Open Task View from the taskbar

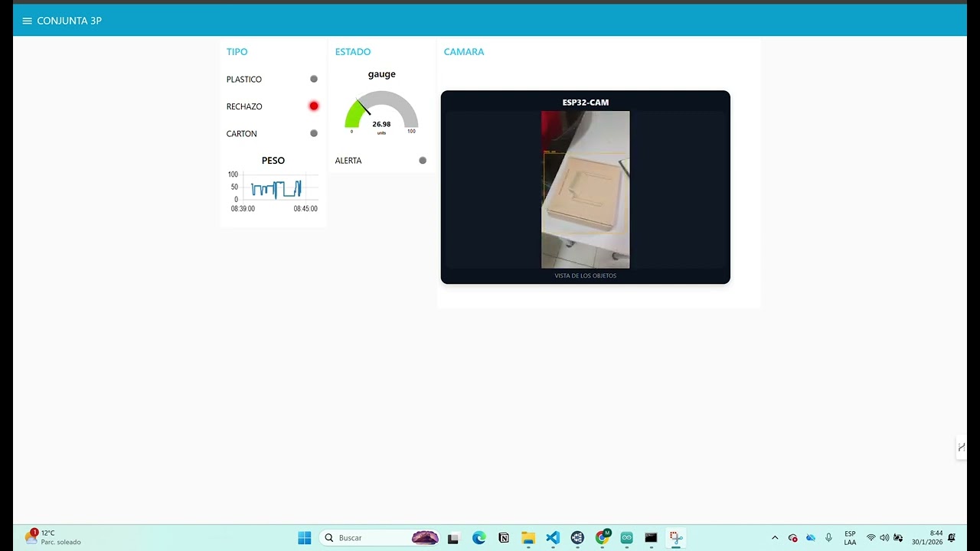tap(453, 538)
